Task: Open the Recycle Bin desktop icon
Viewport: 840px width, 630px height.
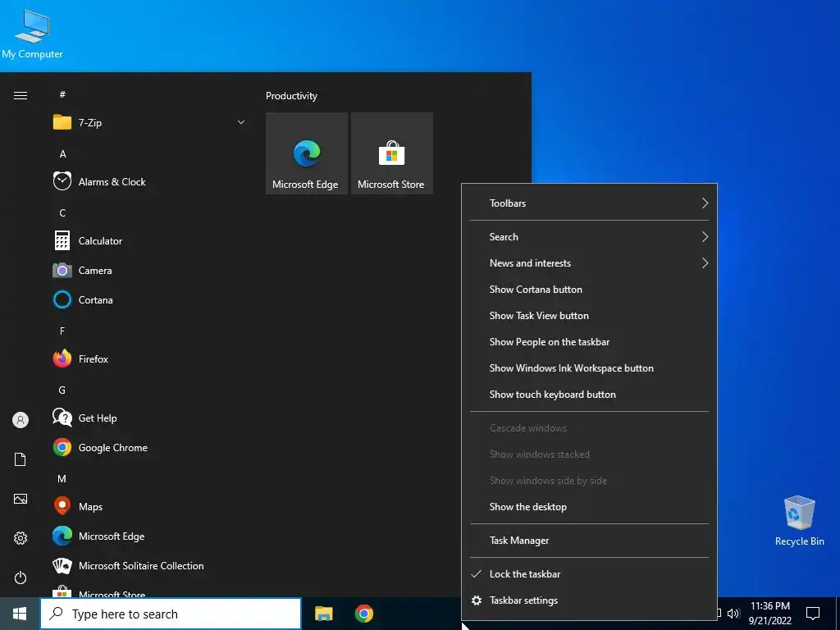Action: (x=799, y=520)
